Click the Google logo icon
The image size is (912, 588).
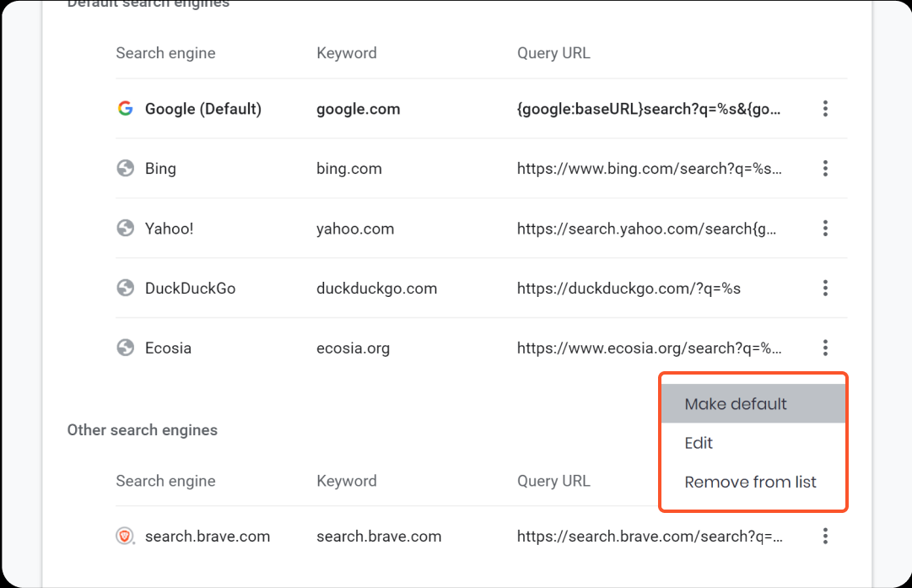click(x=125, y=109)
